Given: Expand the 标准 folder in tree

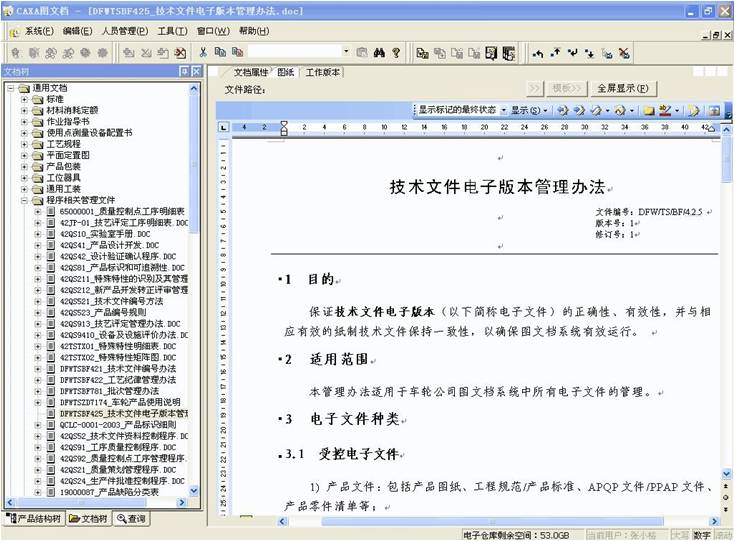Looking at the screenshot, I should tap(24, 100).
